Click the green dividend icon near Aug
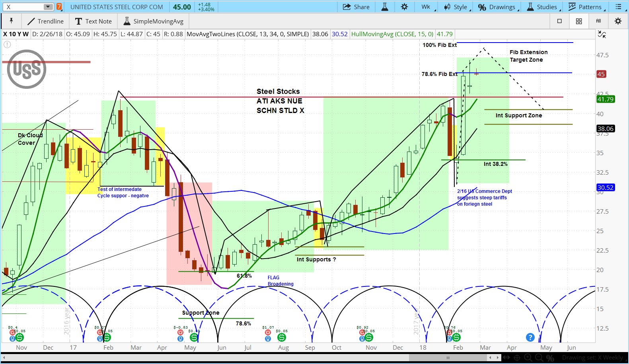 pyautogui.click(x=281, y=337)
